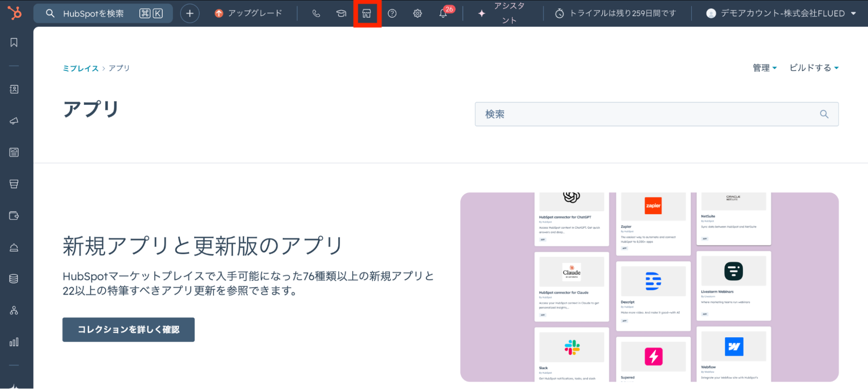868x389 pixels.
Task: Click the plus create button
Action: click(x=190, y=13)
